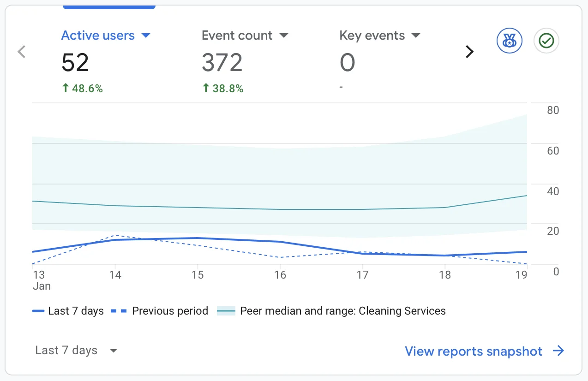Screen dimensions: 588x381
Task: Toggle the Cleaning Services peer range series
Action: 342,311
